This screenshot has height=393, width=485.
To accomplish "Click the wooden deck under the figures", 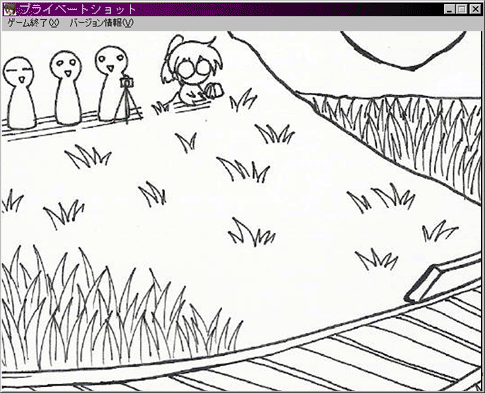I will tap(72, 122).
